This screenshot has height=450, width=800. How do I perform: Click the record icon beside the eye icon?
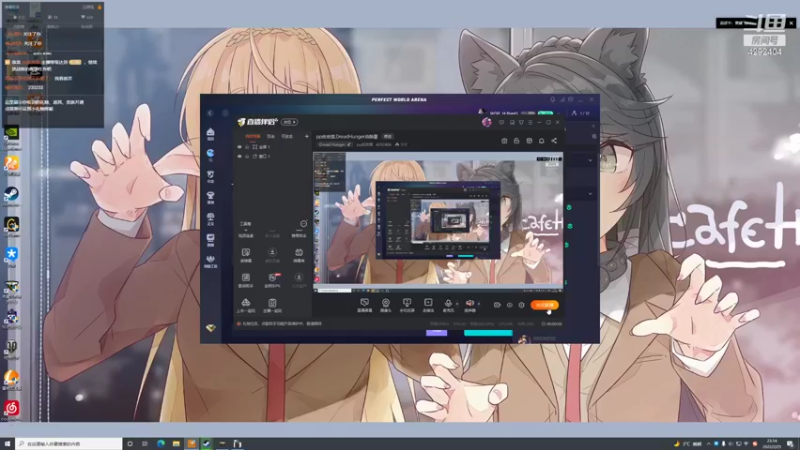point(497,305)
